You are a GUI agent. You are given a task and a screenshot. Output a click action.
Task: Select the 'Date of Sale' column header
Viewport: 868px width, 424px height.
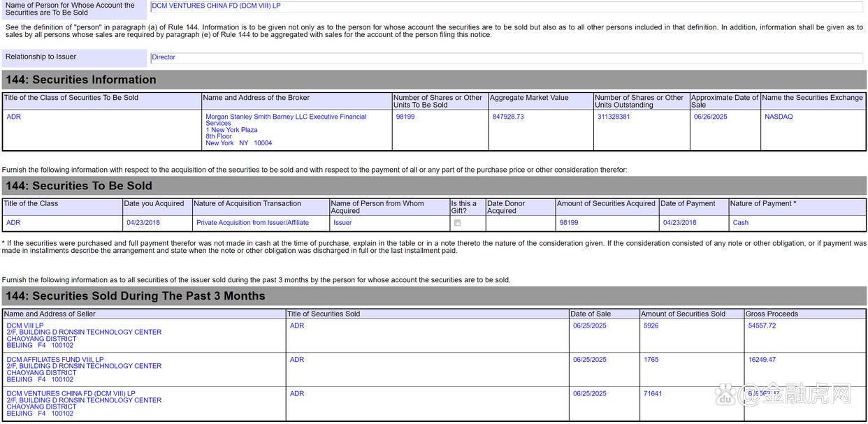tap(591, 314)
